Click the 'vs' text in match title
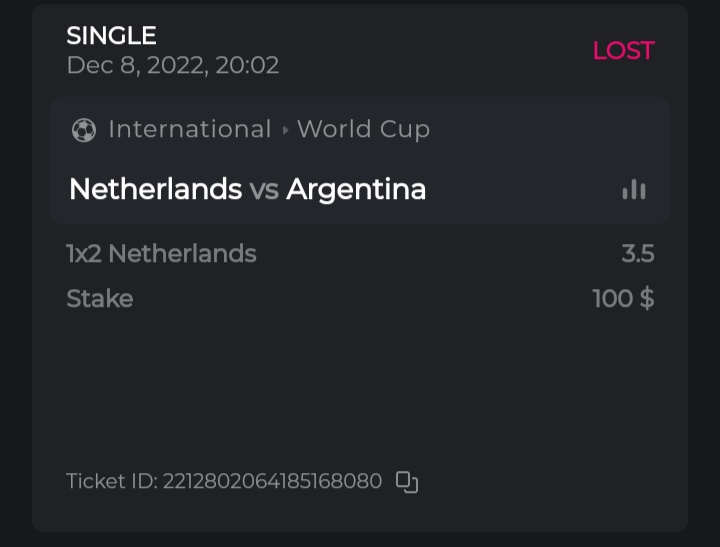Screen dimensions: 720x547 pos(264,189)
